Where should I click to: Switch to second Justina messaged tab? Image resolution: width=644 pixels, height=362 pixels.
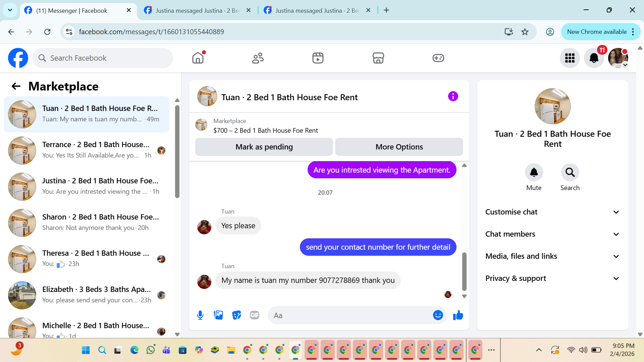pos(317,10)
